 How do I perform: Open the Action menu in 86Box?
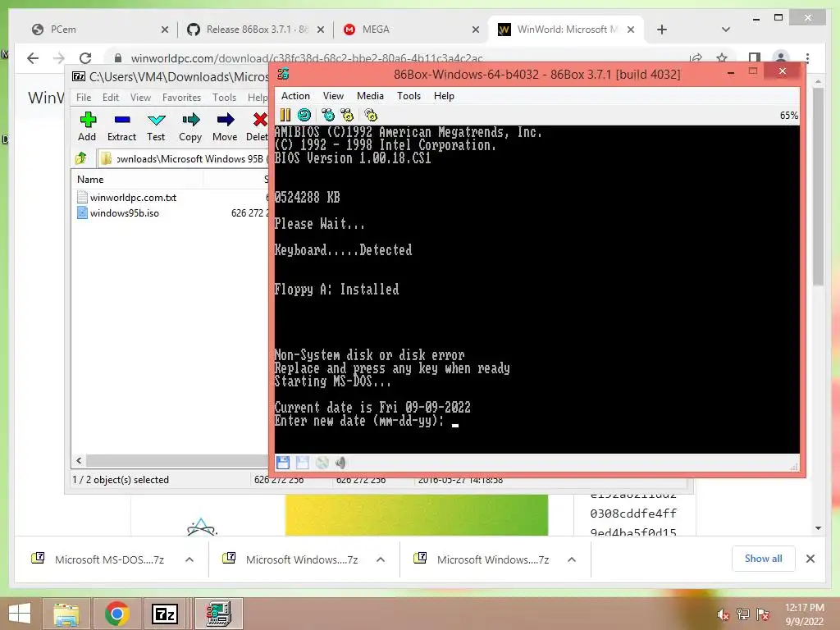295,95
